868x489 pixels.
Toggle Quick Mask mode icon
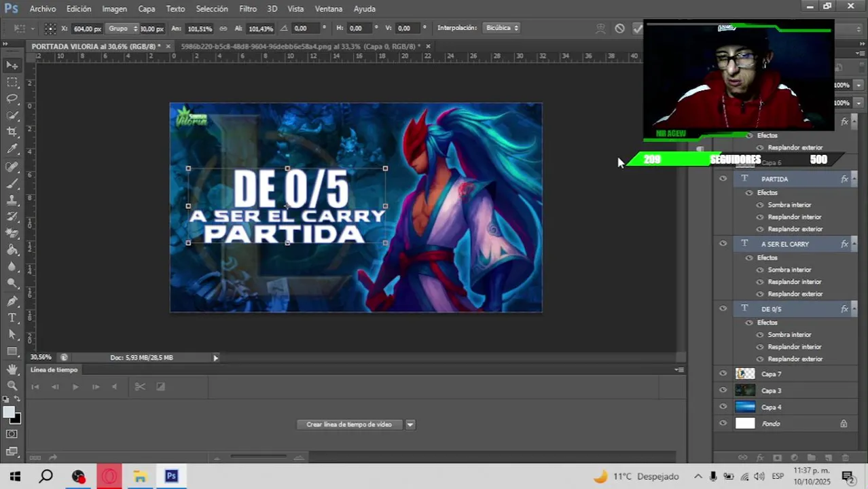[x=12, y=434]
